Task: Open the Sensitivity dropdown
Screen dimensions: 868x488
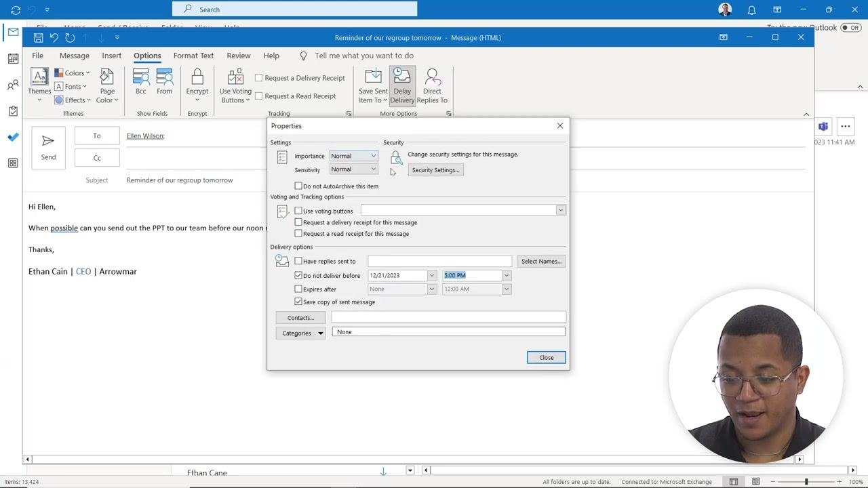Action: pos(373,169)
